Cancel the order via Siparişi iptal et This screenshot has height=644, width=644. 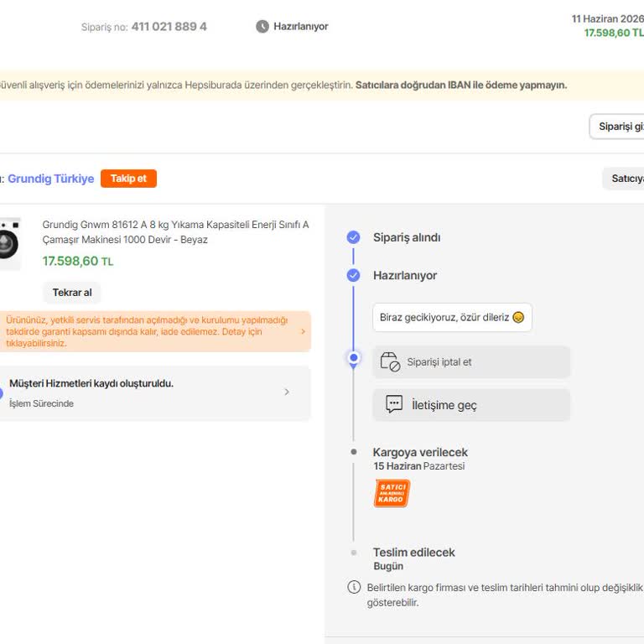point(471,362)
